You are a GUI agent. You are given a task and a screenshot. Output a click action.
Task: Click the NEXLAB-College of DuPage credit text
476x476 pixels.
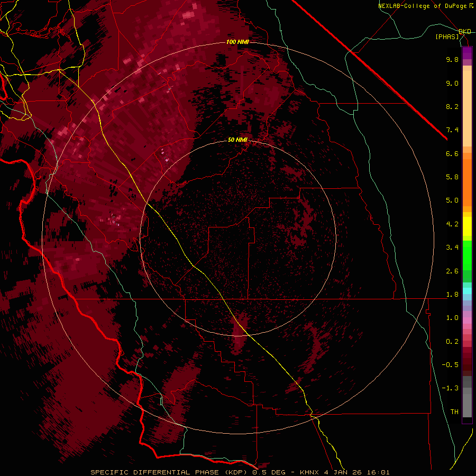(x=424, y=6)
